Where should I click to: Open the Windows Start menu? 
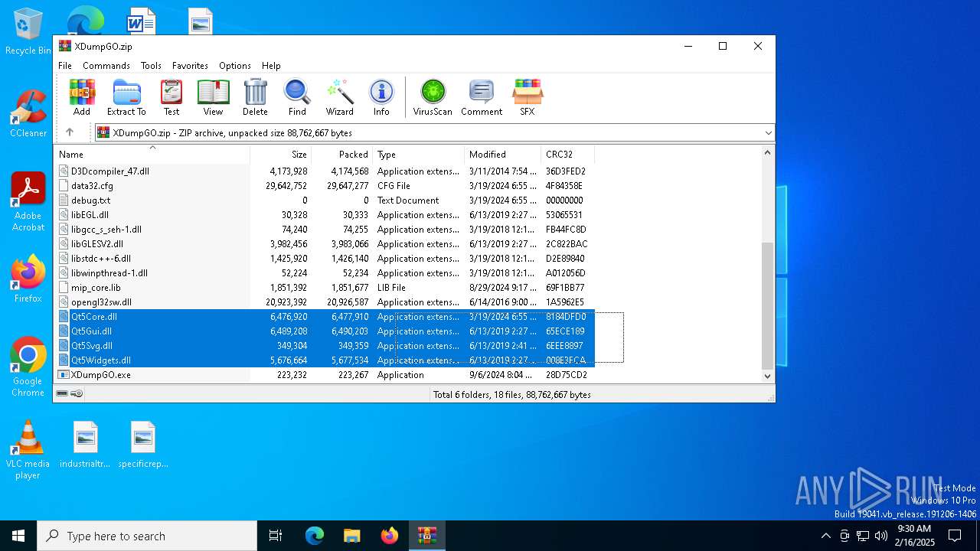[x=18, y=536]
